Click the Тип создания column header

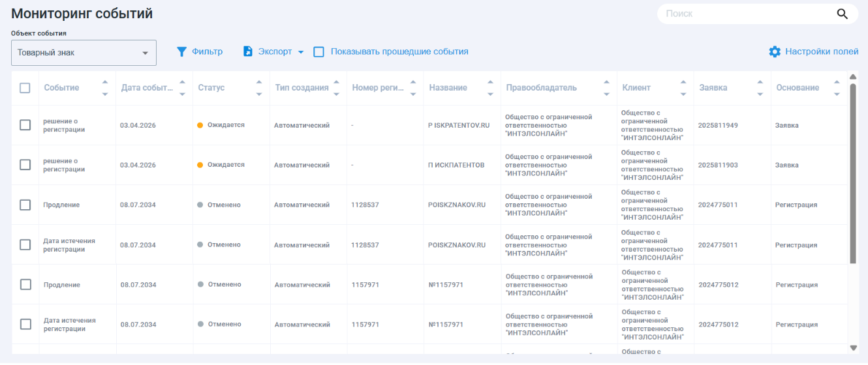coord(302,88)
